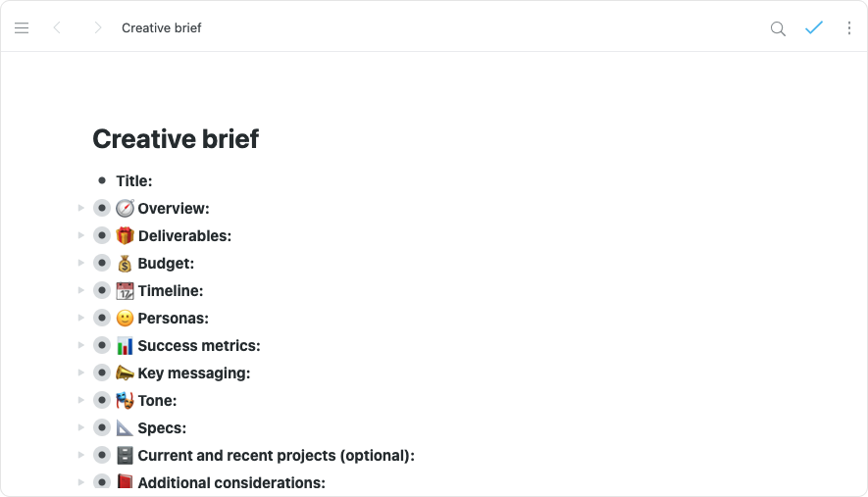Screen dimensions: 868x497
Task: Expand the Key messaging item
Action: [x=81, y=373]
